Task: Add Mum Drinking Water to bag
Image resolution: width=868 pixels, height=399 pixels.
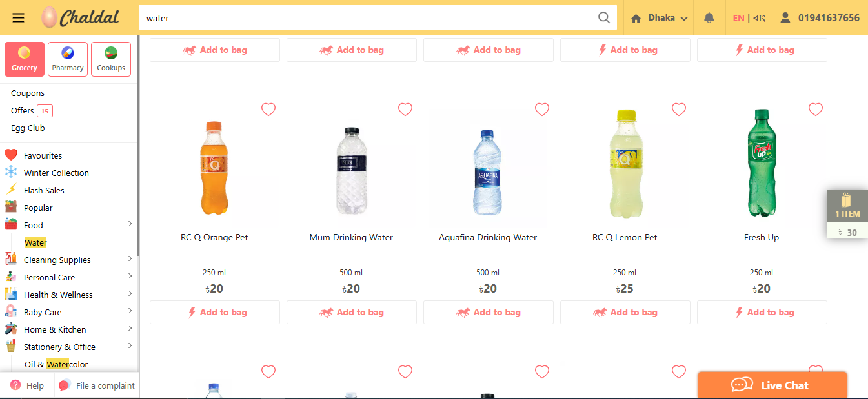Action: pyautogui.click(x=352, y=312)
